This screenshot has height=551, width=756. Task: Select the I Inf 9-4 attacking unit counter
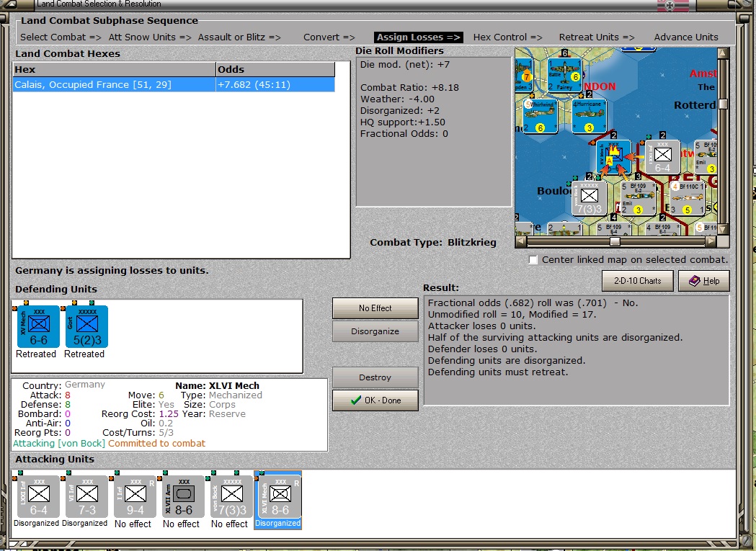click(x=135, y=496)
